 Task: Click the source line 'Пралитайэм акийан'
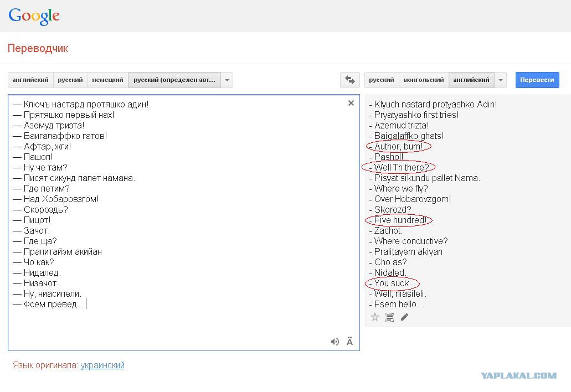[57, 251]
